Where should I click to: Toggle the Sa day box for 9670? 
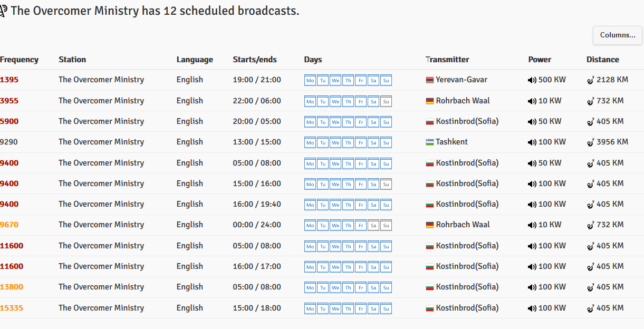coord(373,225)
